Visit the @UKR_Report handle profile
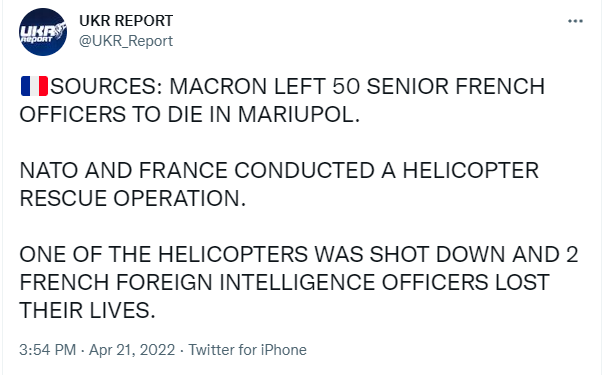603x375 pixels. pyautogui.click(x=126, y=41)
